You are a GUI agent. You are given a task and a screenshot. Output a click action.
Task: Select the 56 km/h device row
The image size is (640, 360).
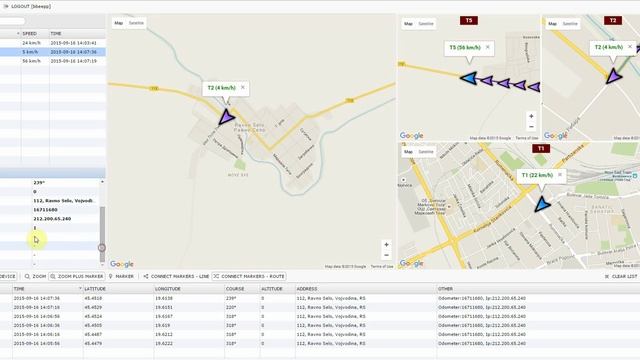coord(53,61)
